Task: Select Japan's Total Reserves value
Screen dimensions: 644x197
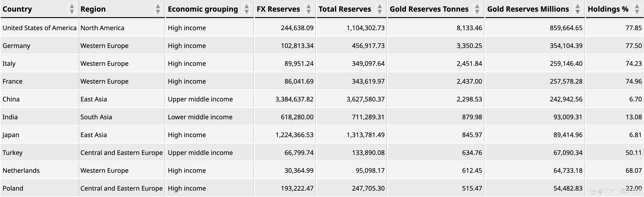Action: [x=365, y=135]
